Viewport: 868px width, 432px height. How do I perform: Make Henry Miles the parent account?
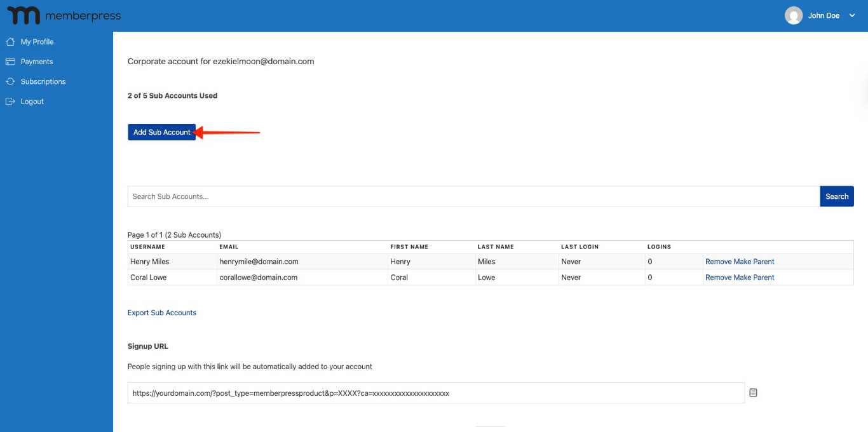click(754, 262)
